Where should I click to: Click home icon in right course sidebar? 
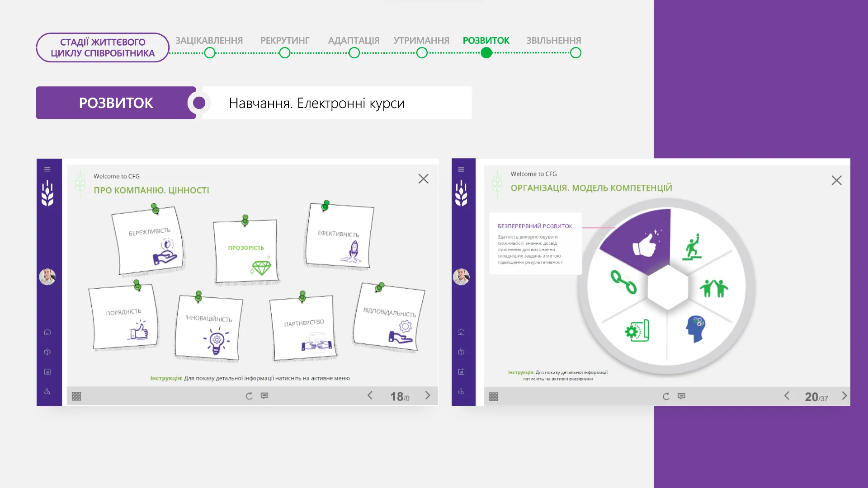(x=461, y=332)
